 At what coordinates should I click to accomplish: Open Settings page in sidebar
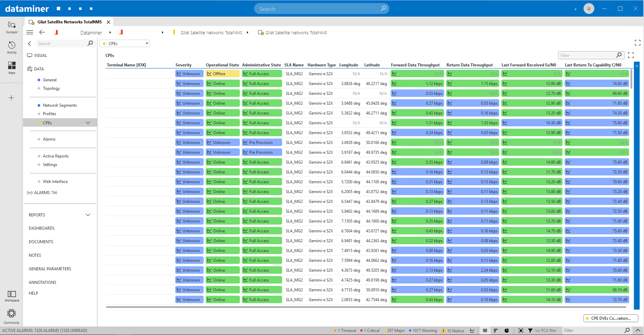point(50,165)
